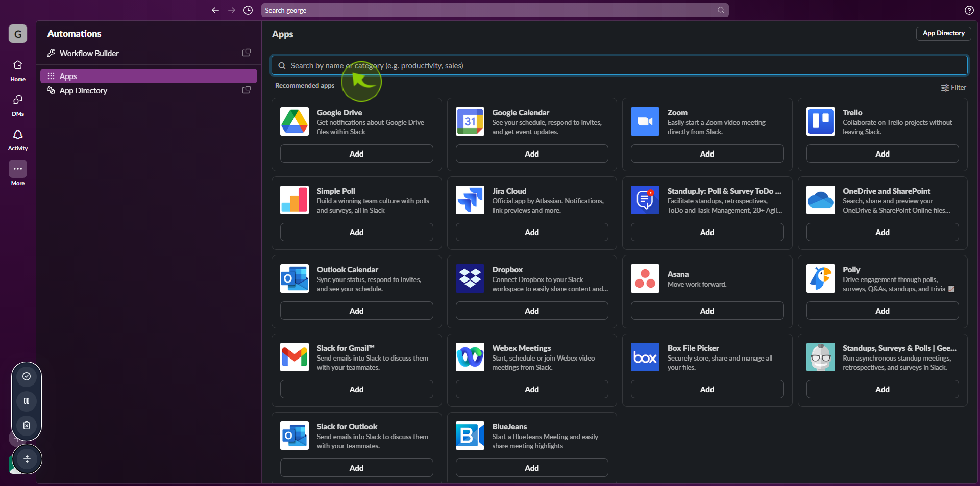This screenshot has height=486, width=980.
Task: Click the Zoom app icon
Action: click(x=645, y=121)
